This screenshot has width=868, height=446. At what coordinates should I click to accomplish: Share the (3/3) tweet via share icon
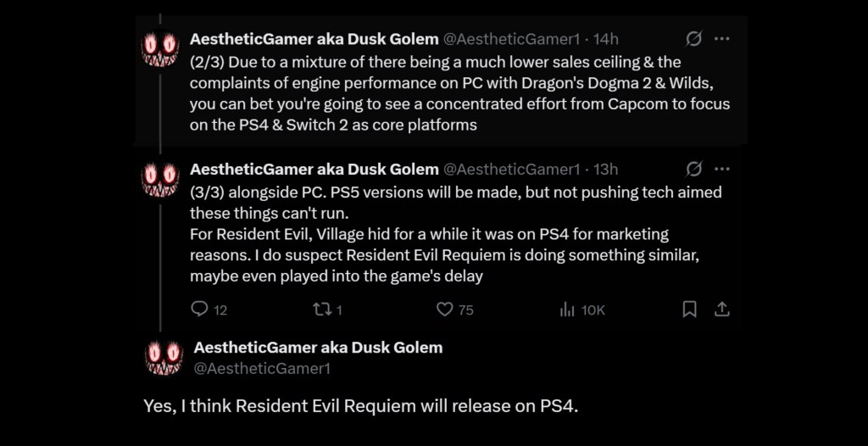pos(722,309)
